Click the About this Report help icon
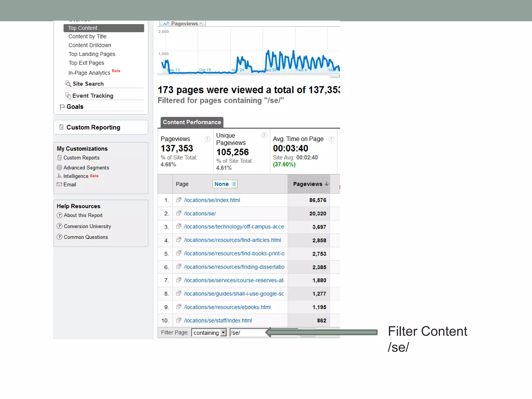 click(59, 215)
